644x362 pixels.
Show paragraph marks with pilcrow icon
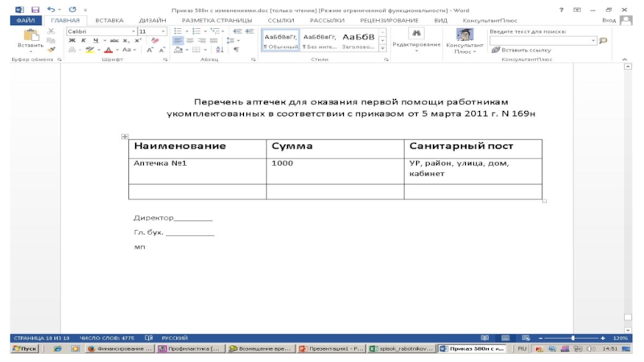coord(236,49)
